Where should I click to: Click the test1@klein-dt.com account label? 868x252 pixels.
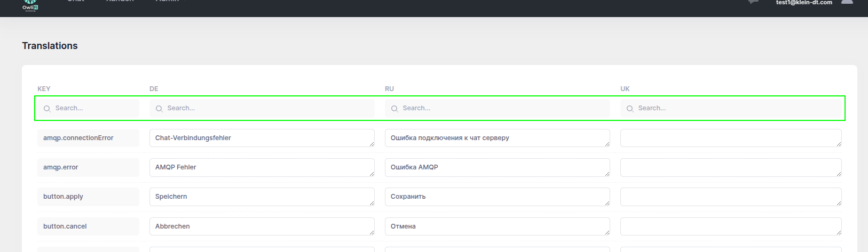click(803, 3)
